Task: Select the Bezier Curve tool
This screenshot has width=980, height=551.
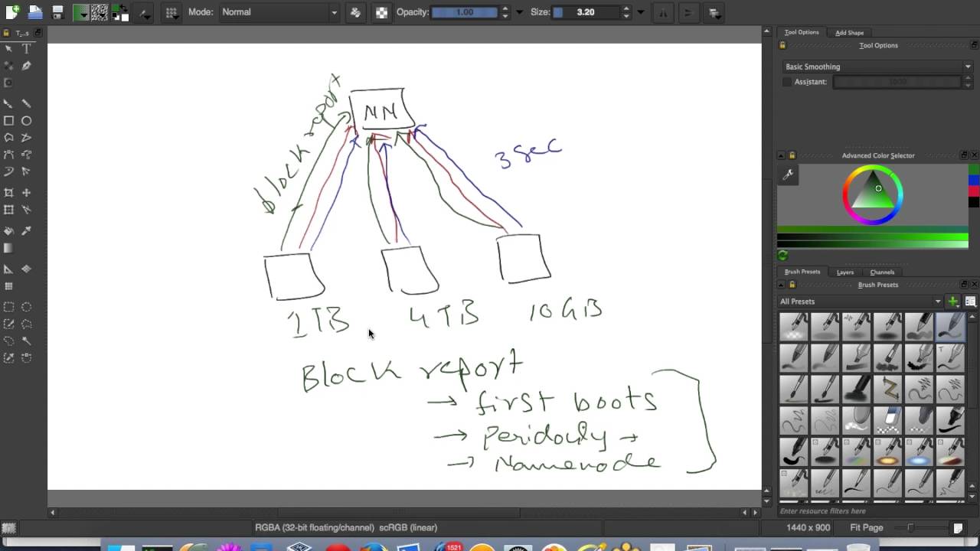Action: click(8, 155)
